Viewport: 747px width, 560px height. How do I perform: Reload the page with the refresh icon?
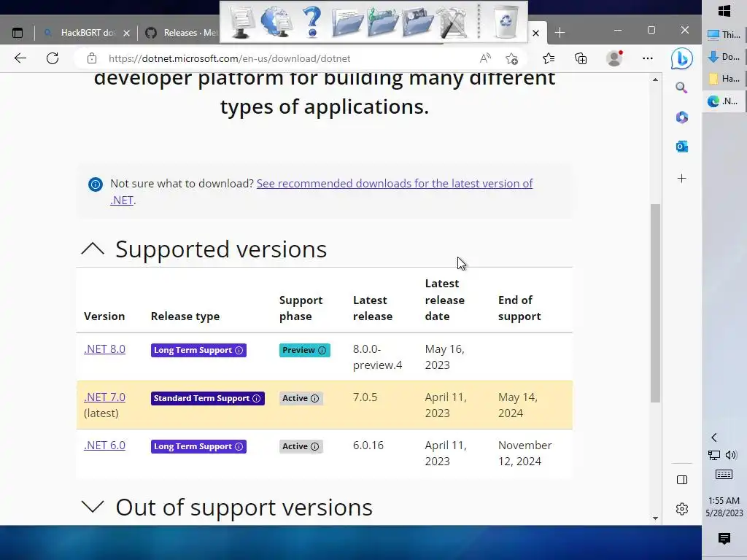tap(53, 58)
